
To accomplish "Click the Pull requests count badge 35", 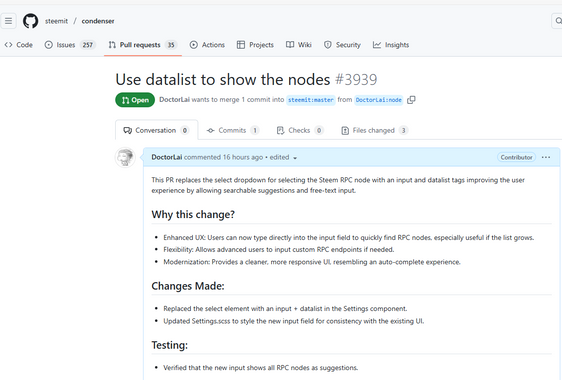I will pyautogui.click(x=171, y=45).
